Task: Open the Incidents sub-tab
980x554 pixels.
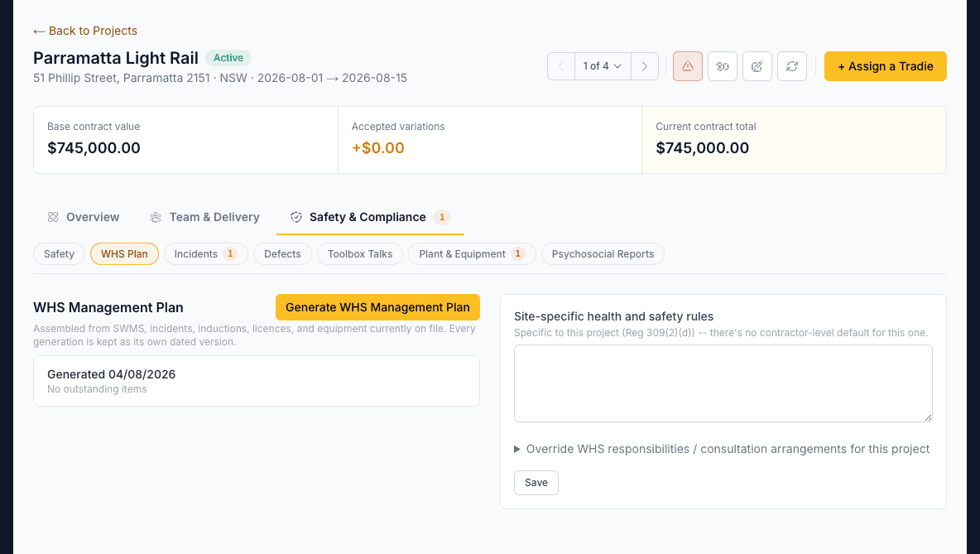Action: [x=205, y=254]
